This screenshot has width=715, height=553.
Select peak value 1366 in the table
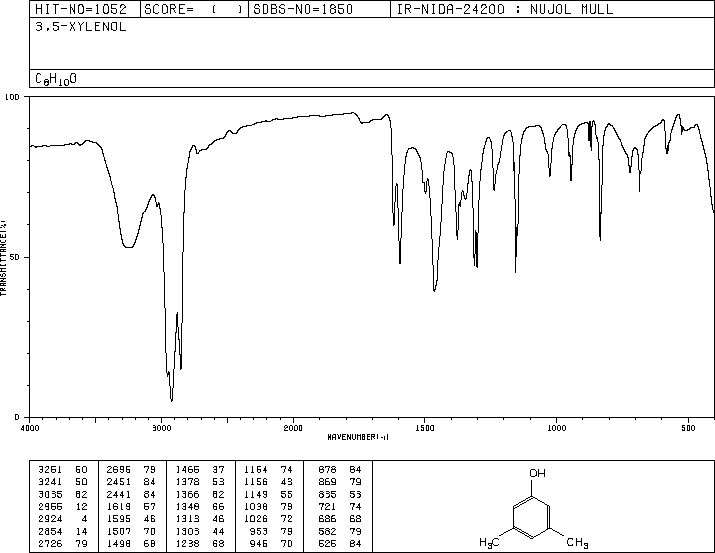click(x=187, y=494)
